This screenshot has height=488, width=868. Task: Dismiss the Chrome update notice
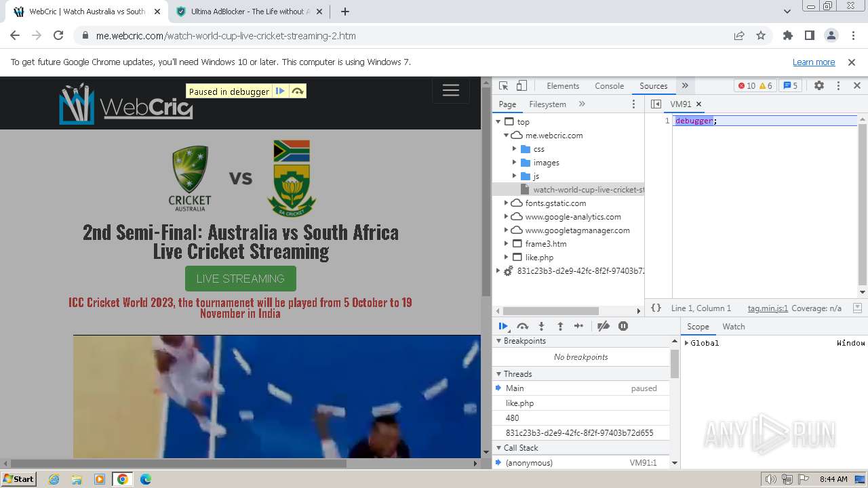852,62
